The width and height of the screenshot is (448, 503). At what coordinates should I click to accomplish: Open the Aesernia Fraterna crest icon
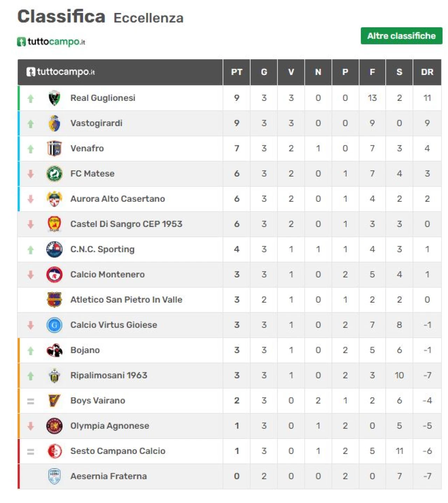click(x=54, y=476)
